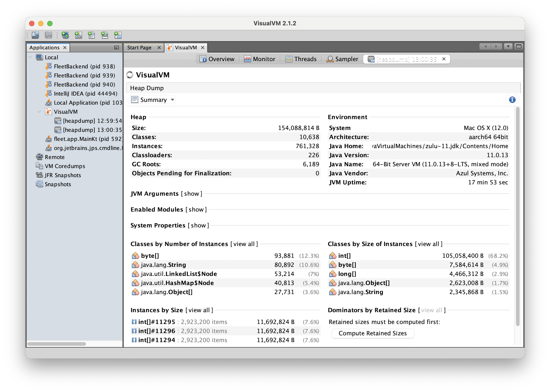Show the JVM Arguments section
Viewport: 550px width, 392px height.
coord(191,194)
